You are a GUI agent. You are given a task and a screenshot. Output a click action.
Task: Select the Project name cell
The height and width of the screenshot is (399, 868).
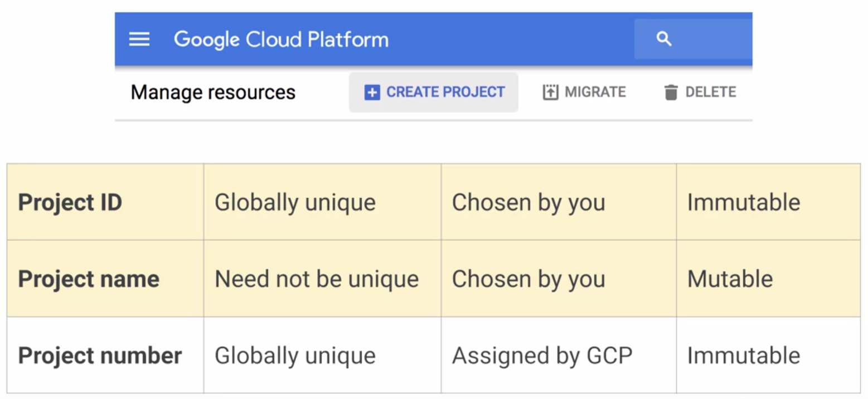point(105,279)
